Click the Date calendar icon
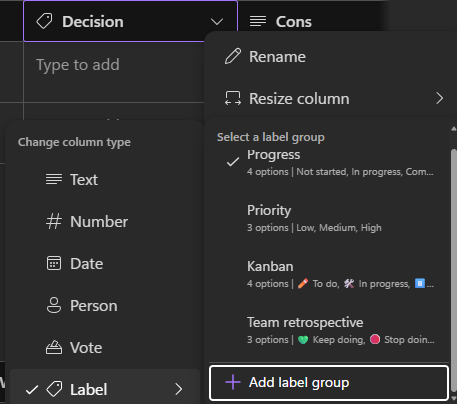Image resolution: width=457 pixels, height=404 pixels. (x=54, y=263)
